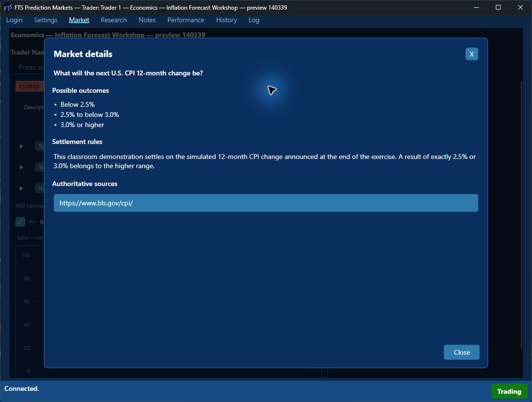
Task: Go to the Notes menu
Action: 147,20
